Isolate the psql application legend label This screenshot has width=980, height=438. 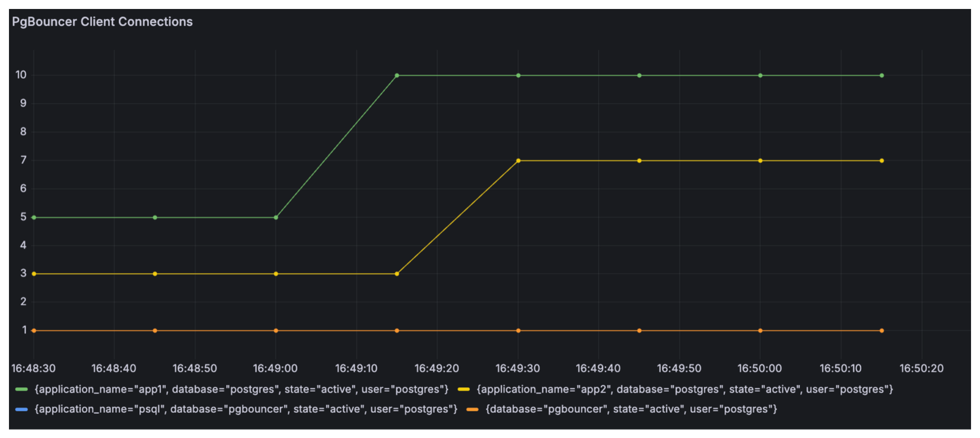[x=246, y=409]
